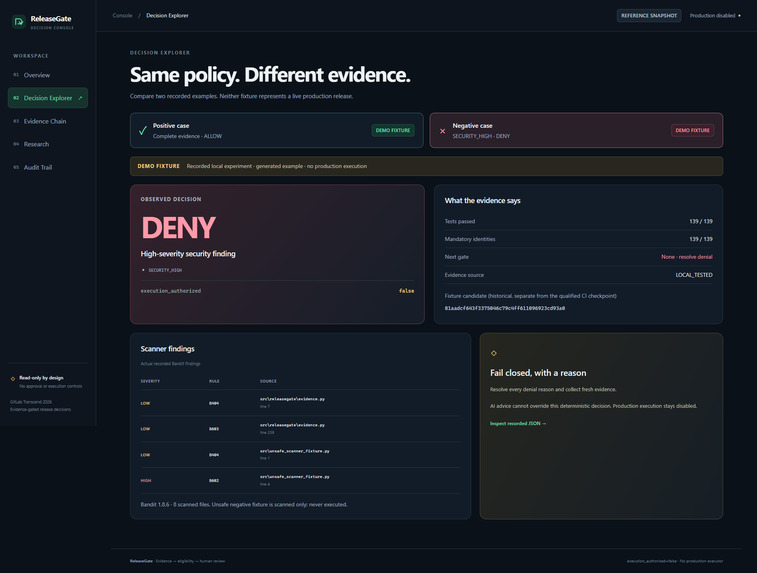Click the execution_authorized label
The image size is (757, 573).
(x=170, y=291)
